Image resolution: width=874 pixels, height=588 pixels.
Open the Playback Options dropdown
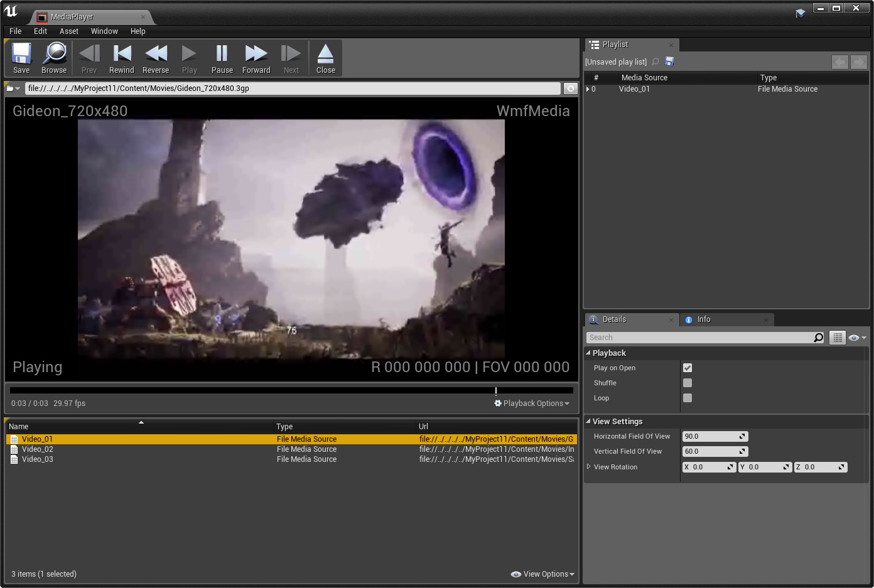[532, 404]
